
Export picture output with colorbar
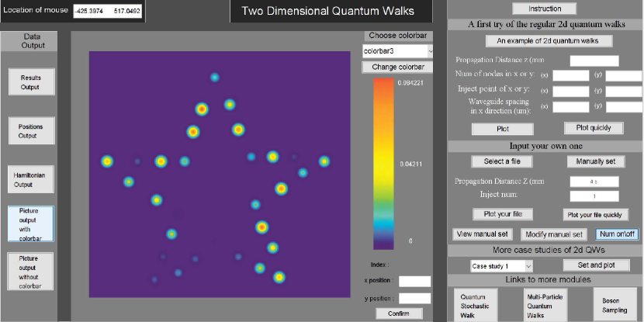click(31, 224)
